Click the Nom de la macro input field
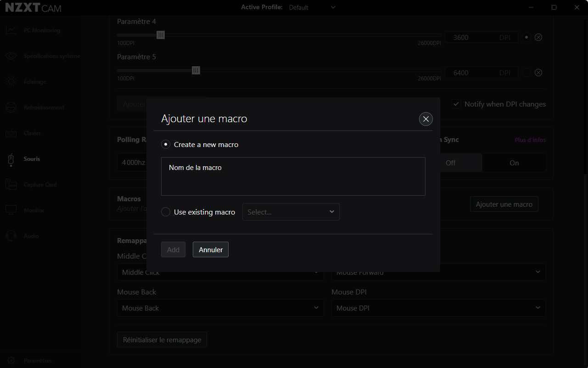This screenshot has height=368, width=588. click(293, 176)
